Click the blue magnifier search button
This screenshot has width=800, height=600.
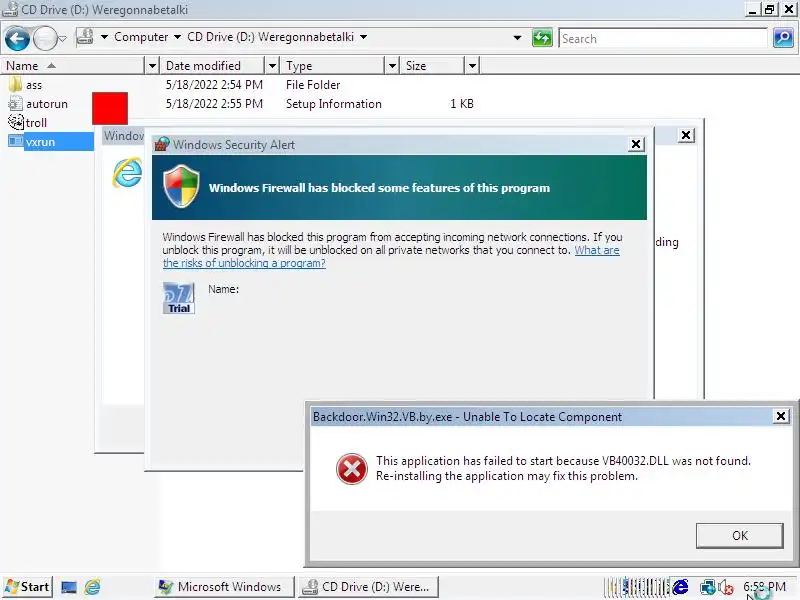click(x=783, y=38)
